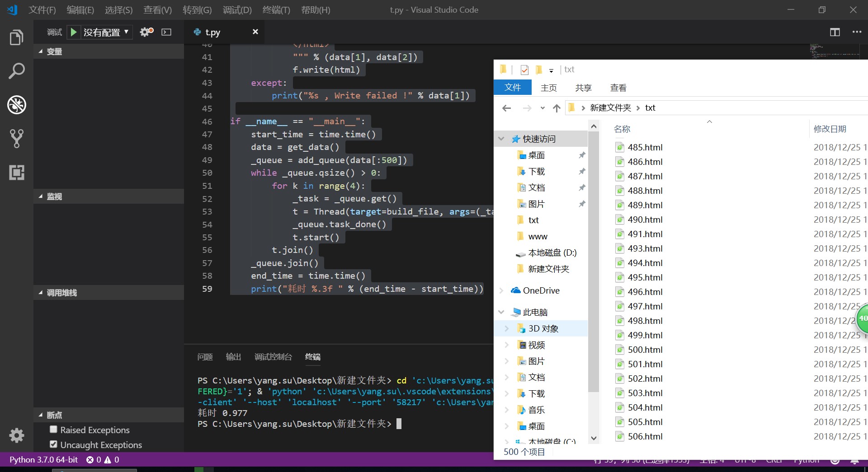Open the Search view in the activity bar

coord(17,71)
